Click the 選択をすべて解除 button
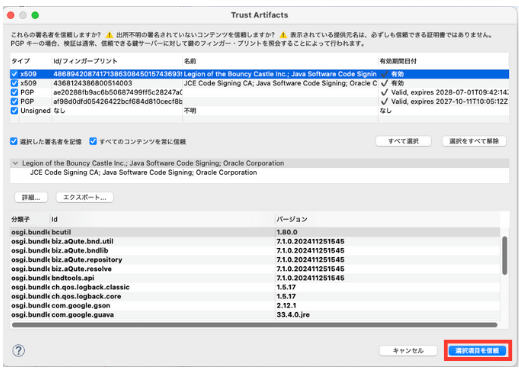 pyautogui.click(x=474, y=141)
